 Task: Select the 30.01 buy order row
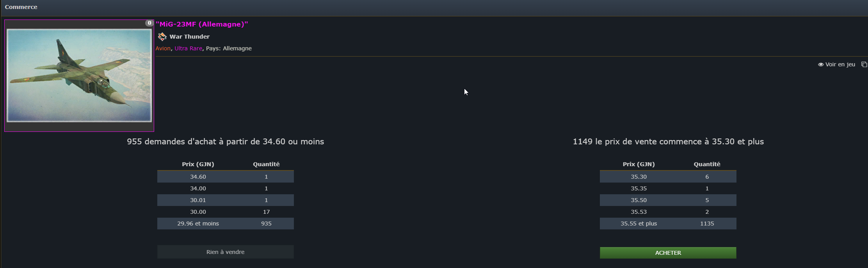click(x=225, y=200)
